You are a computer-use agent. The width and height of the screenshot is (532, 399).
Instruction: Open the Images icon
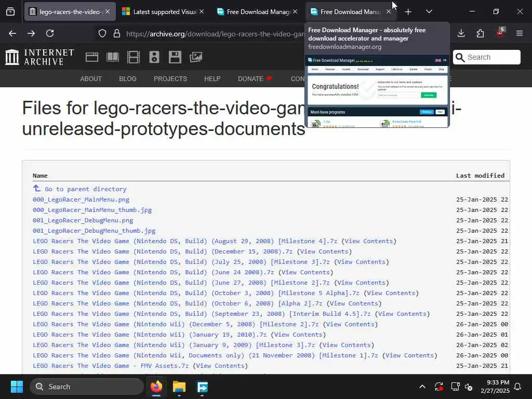pyautogui.click(x=196, y=57)
